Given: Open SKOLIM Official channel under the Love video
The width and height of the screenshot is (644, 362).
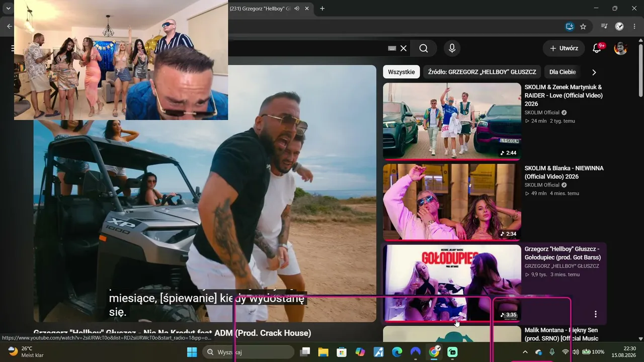Looking at the screenshot, I should [542, 113].
